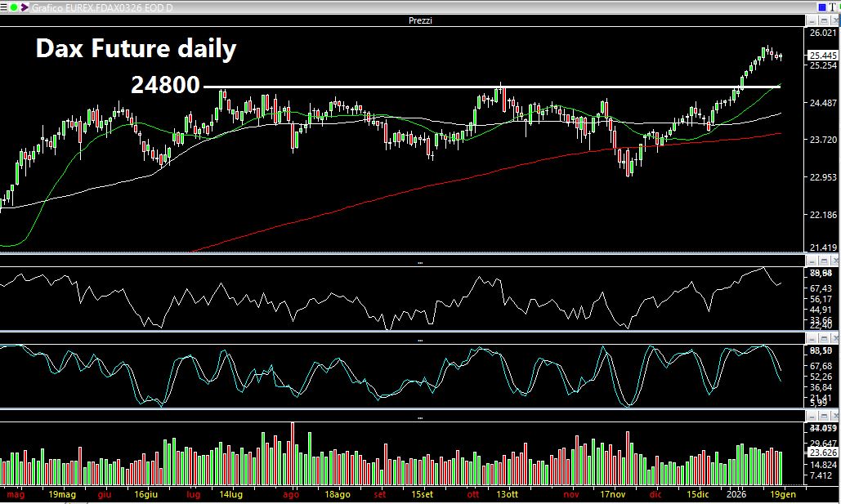
Task: Click the splitter handle above the stochastic panel
Action: 420,340
